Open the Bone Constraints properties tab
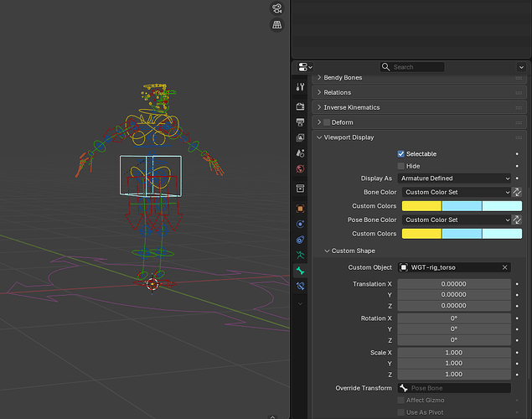The image size is (532, 419). [300, 287]
